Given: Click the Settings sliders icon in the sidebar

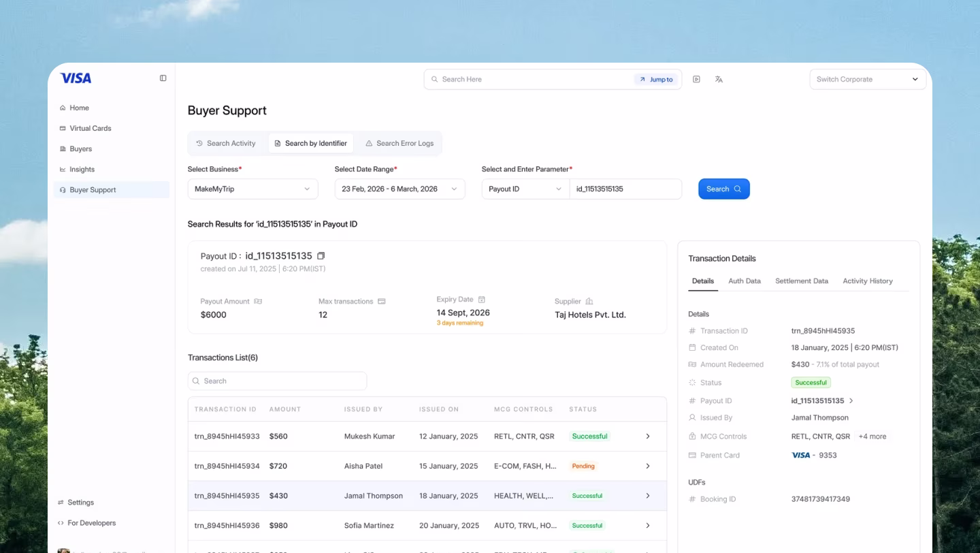Looking at the screenshot, I should 61,503.
